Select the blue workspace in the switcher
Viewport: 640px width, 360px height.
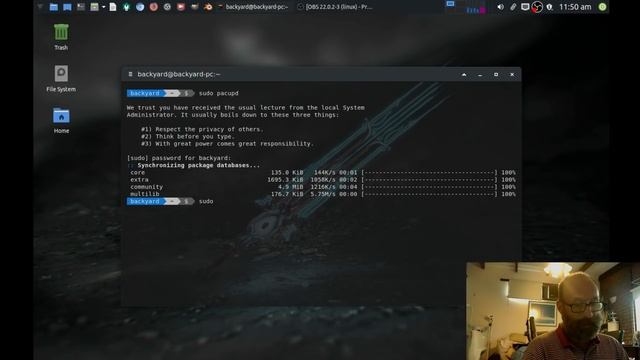[450, 4]
